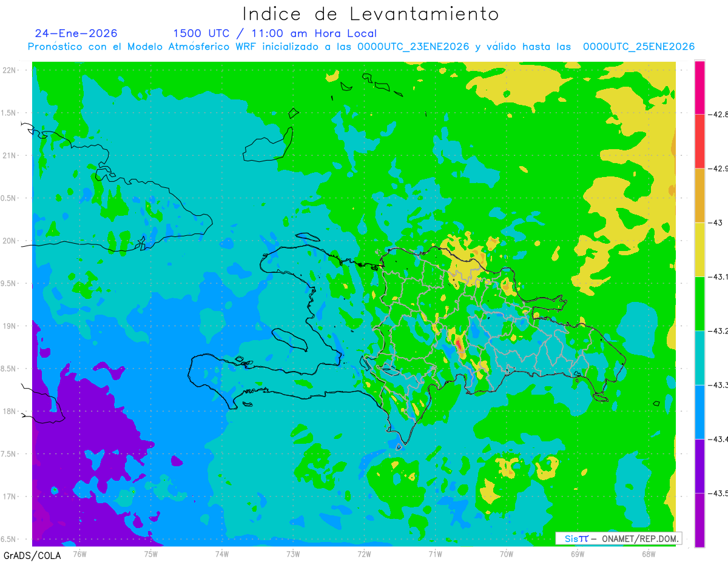Click the '76W' longitude label
Screen dimensions: 728x562
79,554
